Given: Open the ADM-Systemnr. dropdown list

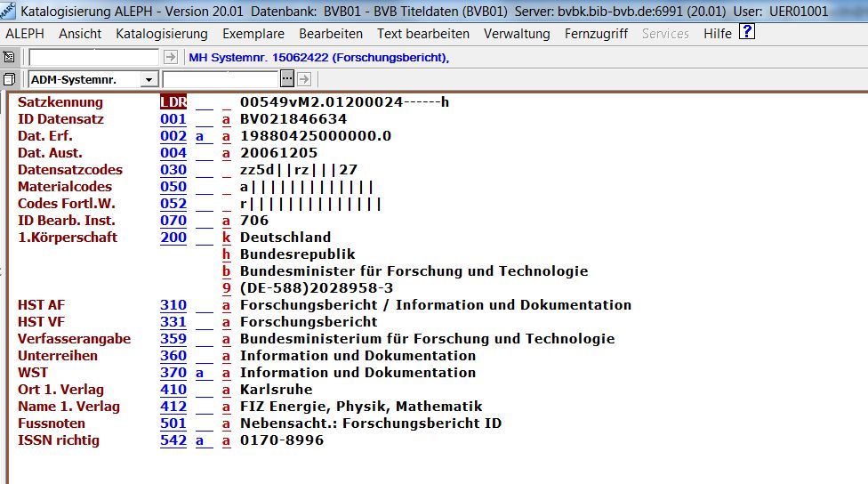Looking at the screenshot, I should [149, 79].
